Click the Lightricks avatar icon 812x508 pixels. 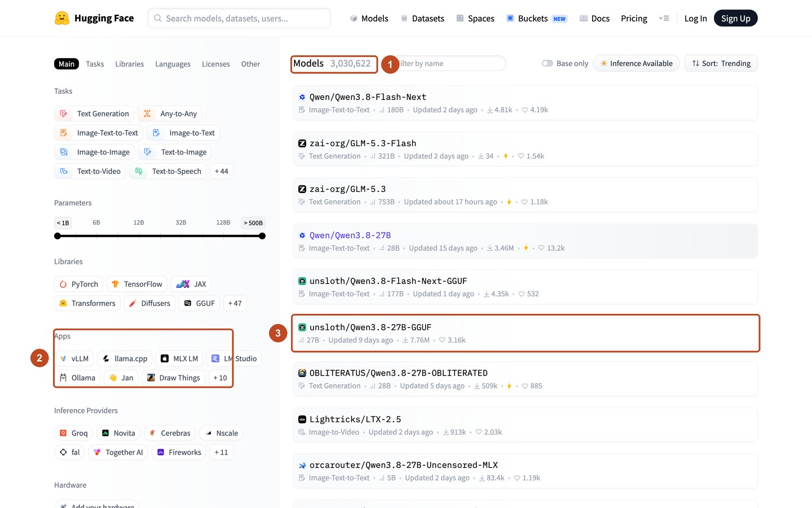click(x=302, y=419)
